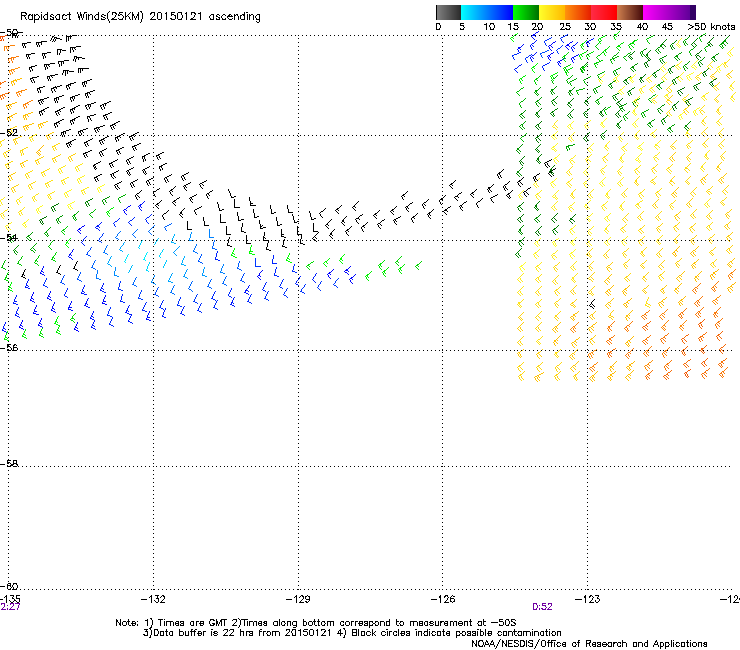Click the '-60' latitude axis label
This screenshot has height=650, width=740.
tap(9, 586)
